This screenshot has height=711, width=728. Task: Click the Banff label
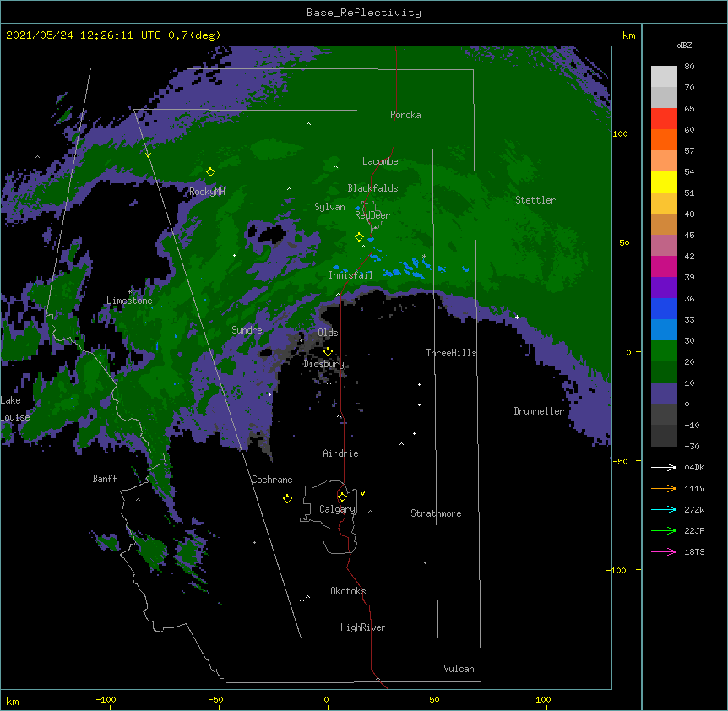pyautogui.click(x=105, y=479)
